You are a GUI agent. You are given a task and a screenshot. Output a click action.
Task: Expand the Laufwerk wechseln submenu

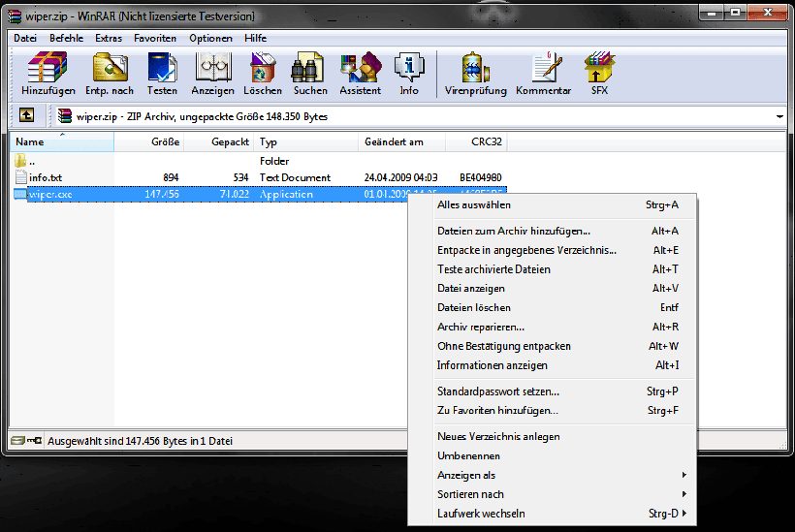684,514
